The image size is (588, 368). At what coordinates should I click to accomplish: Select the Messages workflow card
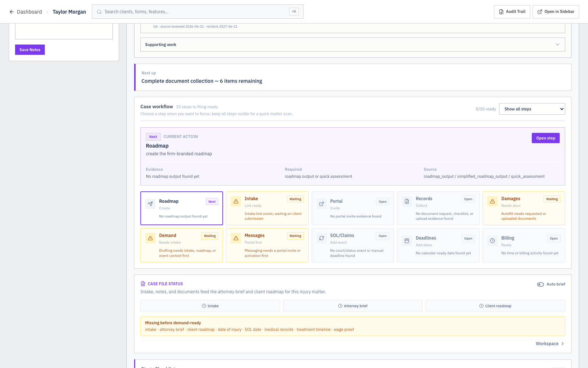[x=267, y=245]
